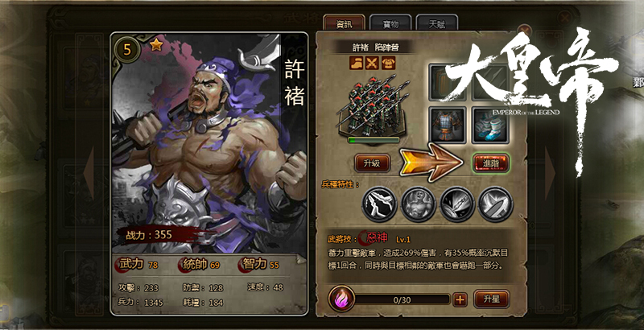Click the purple flame soul icon
The width and height of the screenshot is (644, 330).
click(x=341, y=299)
